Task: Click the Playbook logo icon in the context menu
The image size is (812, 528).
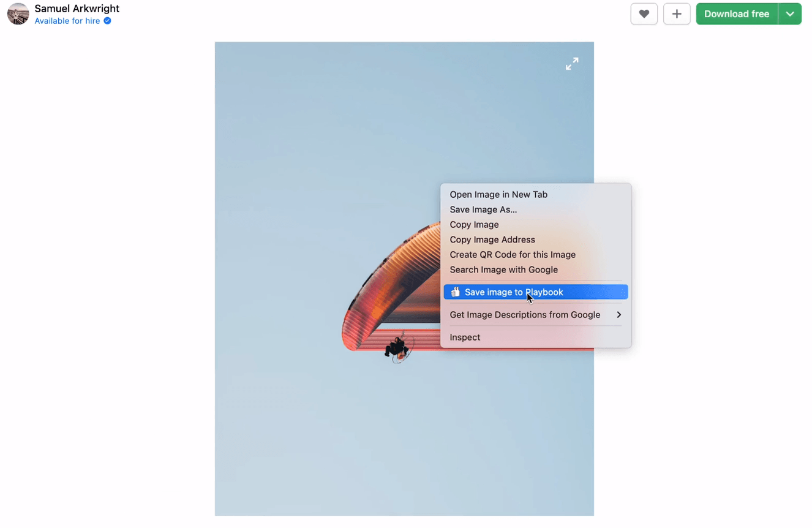Action: pos(456,292)
